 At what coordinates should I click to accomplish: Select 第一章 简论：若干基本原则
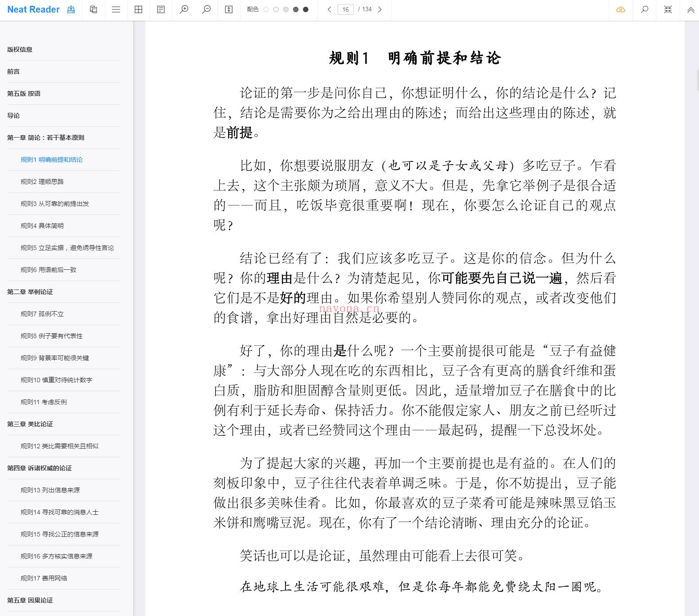click(46, 138)
